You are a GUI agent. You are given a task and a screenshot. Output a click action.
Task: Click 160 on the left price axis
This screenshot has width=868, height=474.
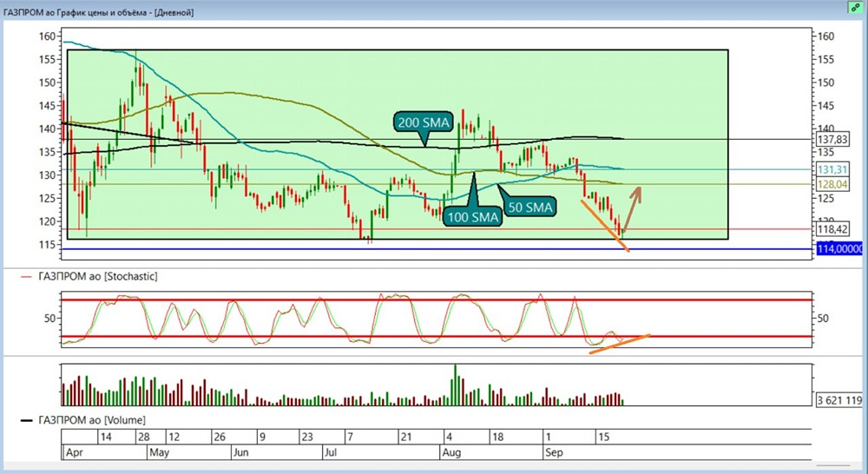pyautogui.click(x=47, y=36)
